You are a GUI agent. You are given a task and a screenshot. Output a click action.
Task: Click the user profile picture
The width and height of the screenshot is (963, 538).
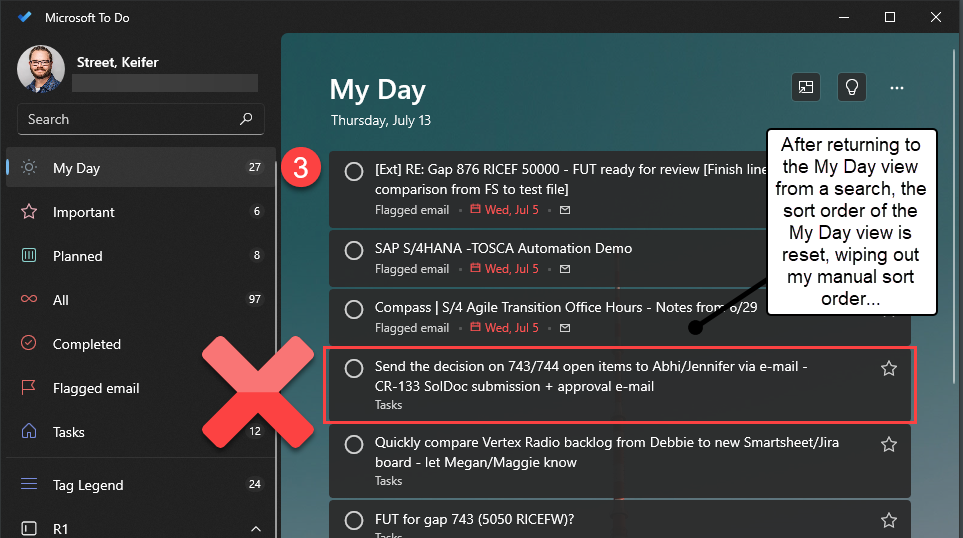click(41, 68)
